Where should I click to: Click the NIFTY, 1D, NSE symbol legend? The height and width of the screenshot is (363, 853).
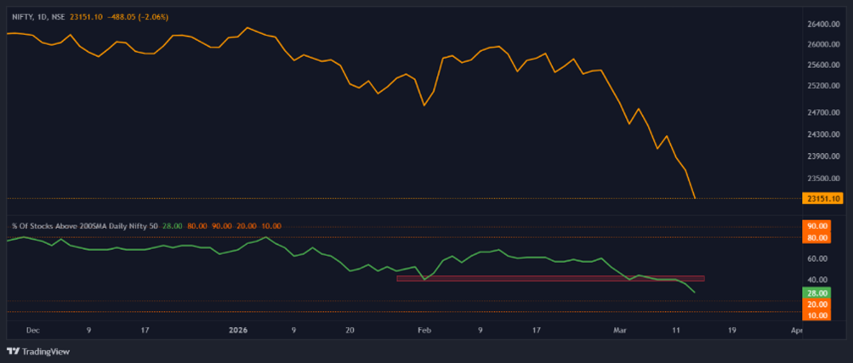(39, 17)
